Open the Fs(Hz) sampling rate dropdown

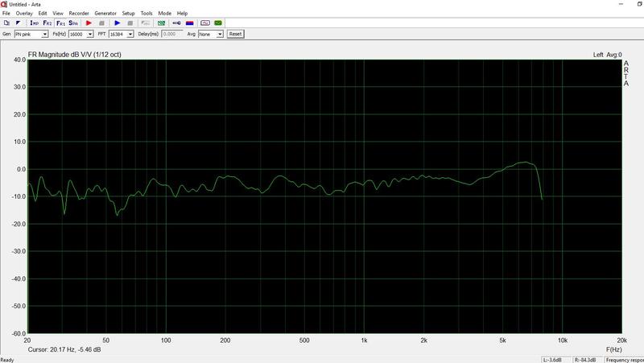point(81,34)
